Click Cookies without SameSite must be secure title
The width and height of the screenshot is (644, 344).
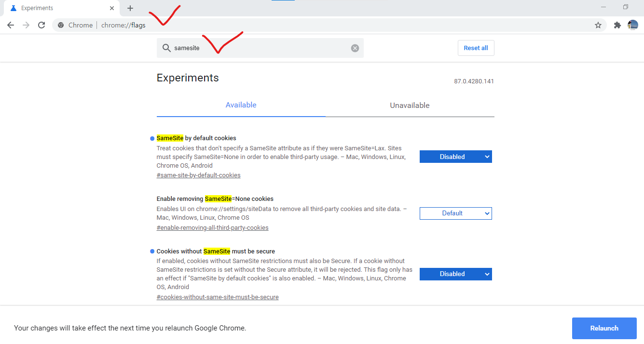pos(216,251)
